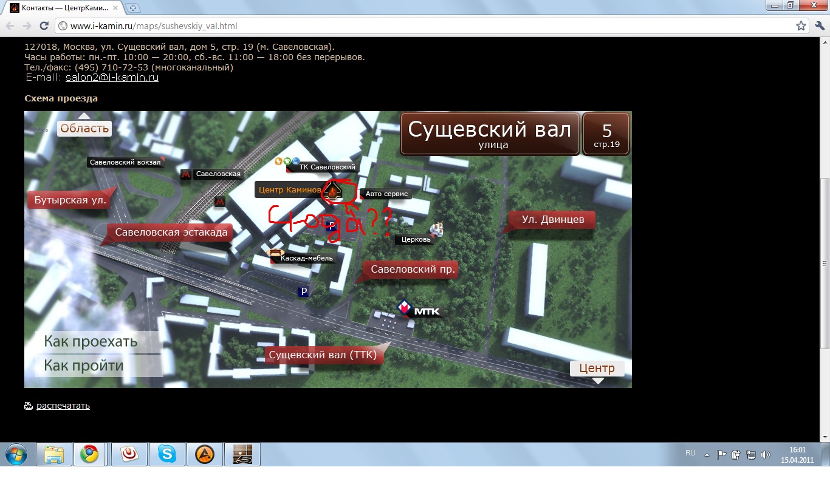
Task: Bookmark the page with the star icon
Action: pos(801,26)
